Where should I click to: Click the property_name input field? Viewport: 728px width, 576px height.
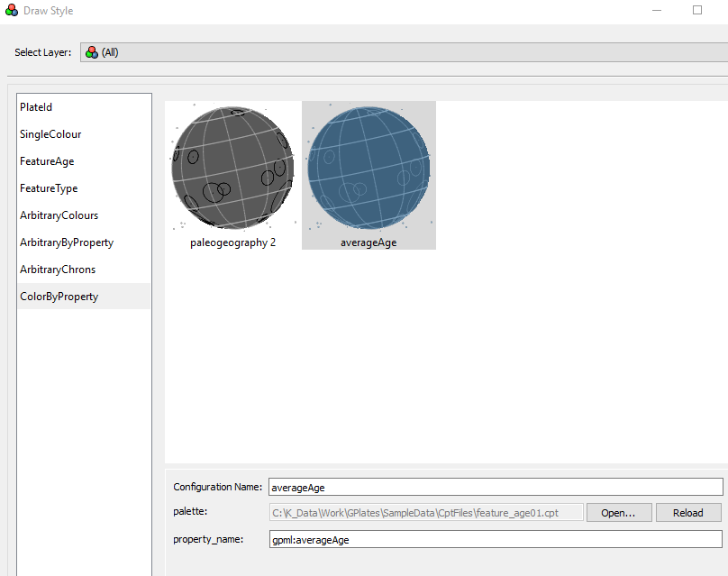[x=496, y=539]
